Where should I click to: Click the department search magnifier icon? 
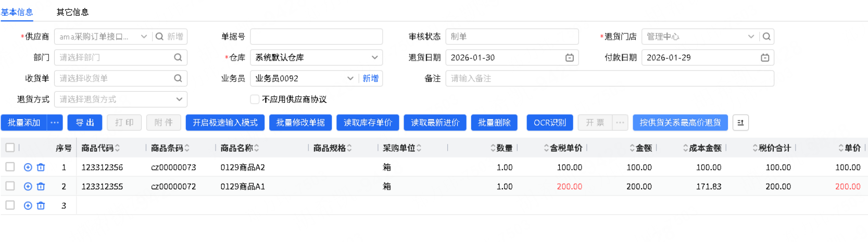[178, 57]
